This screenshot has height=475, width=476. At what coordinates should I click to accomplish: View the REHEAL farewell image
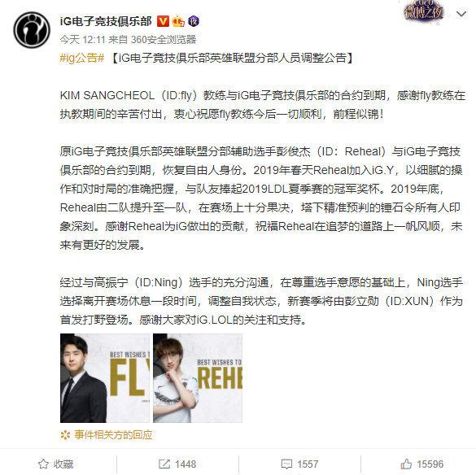(x=198, y=378)
